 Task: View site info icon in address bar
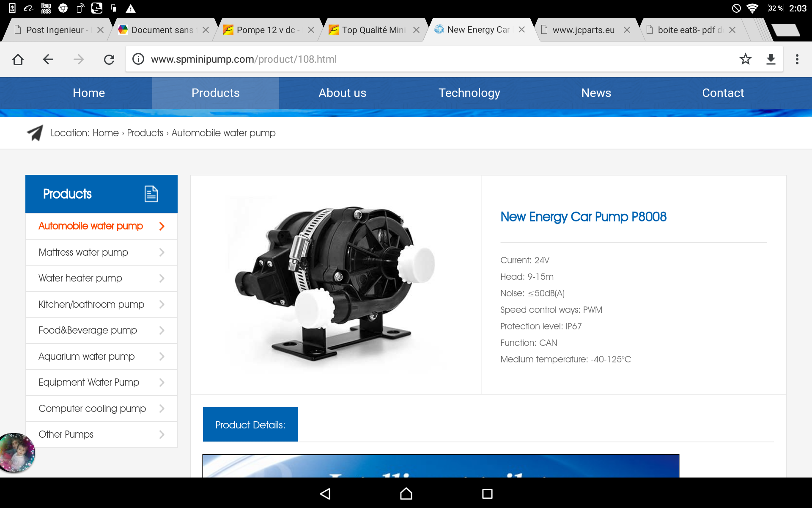click(138, 59)
